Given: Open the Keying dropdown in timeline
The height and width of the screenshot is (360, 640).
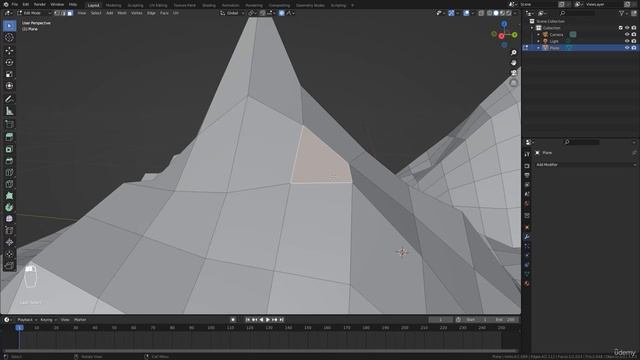Looking at the screenshot, I should tap(48, 320).
